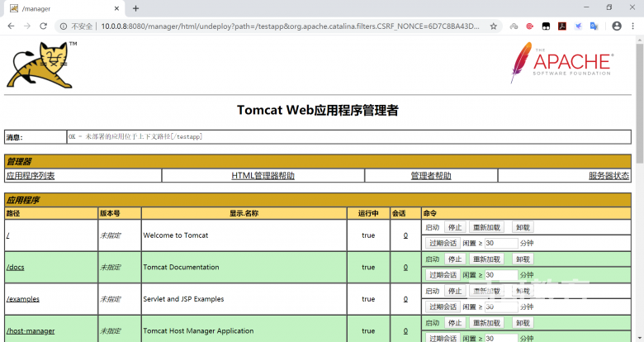Click the Apache Software Foundation logo
Viewport: 644px width, 342px height.
point(562,63)
